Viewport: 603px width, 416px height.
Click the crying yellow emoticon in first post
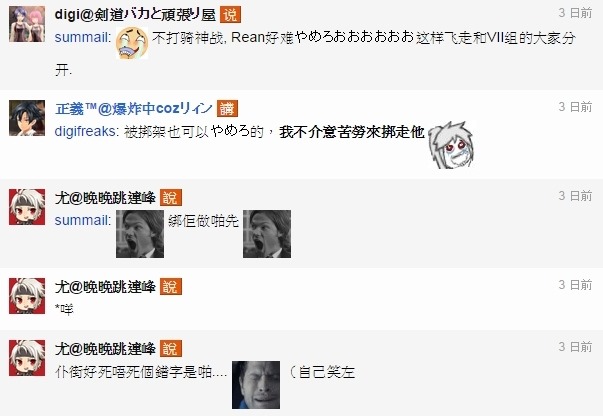pos(132,42)
